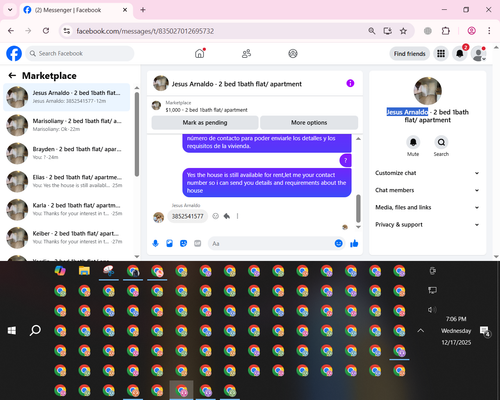Select the Jesus Arnaldo conversation row

pos(67,97)
